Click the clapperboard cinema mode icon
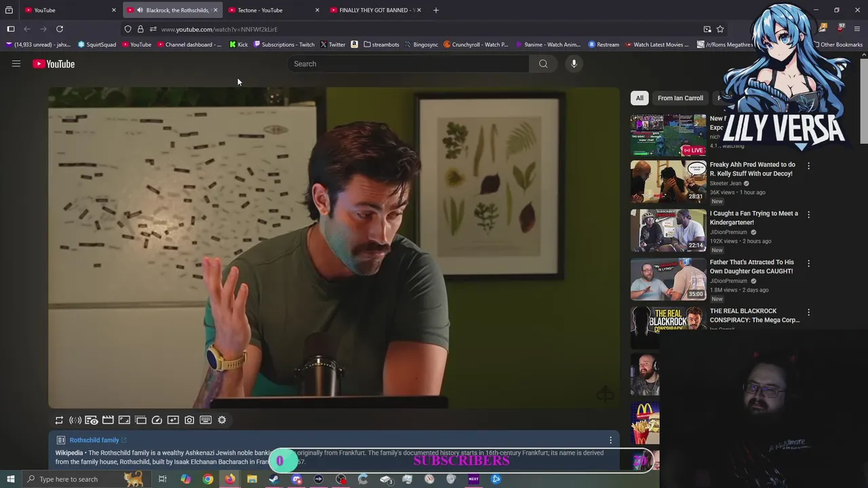 tap(108, 420)
